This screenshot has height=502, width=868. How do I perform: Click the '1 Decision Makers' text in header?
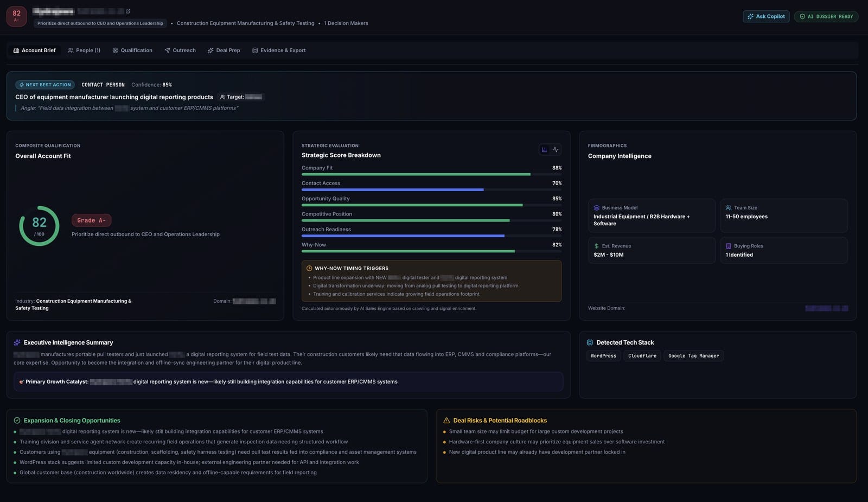click(346, 23)
